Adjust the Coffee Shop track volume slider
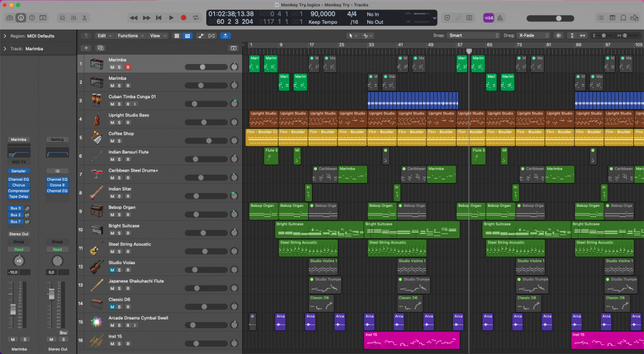Viewport: 644px width, 354px height. 206,141
